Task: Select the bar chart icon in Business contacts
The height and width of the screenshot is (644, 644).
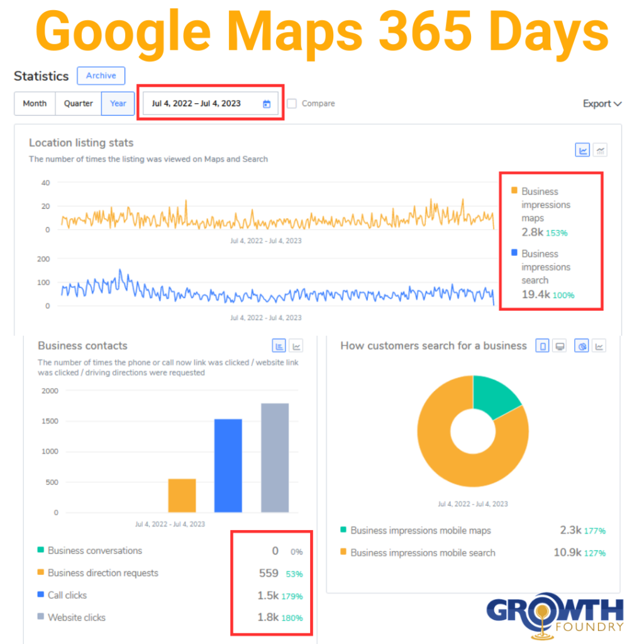Action: coord(279,345)
